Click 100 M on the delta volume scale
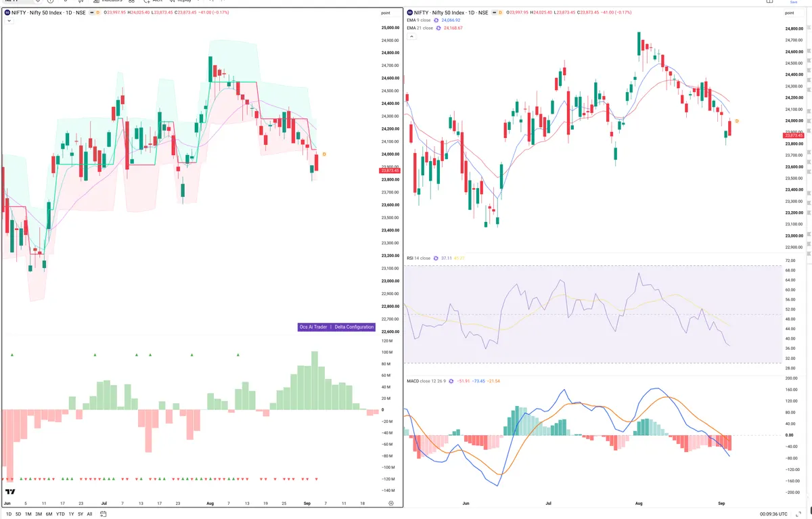 coord(388,353)
